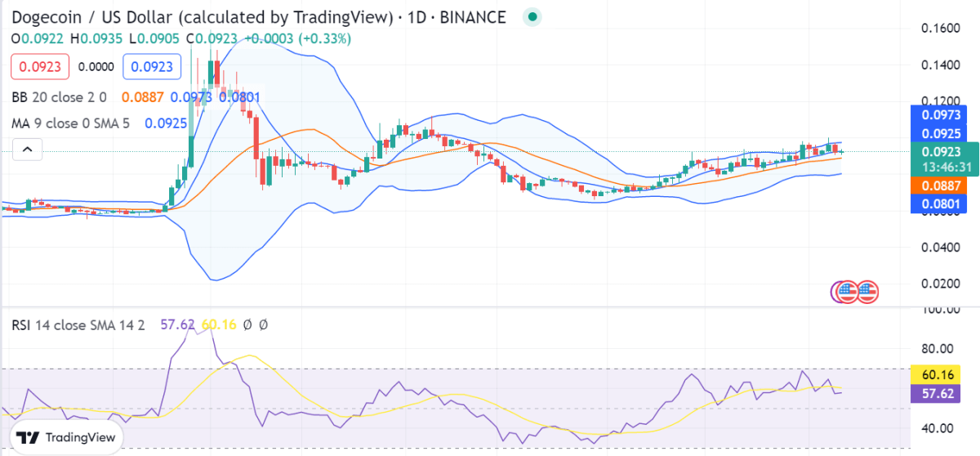This screenshot has width=980, height=456.
Task: Click the BB basis value 0.0887 in legend
Action: [142, 97]
